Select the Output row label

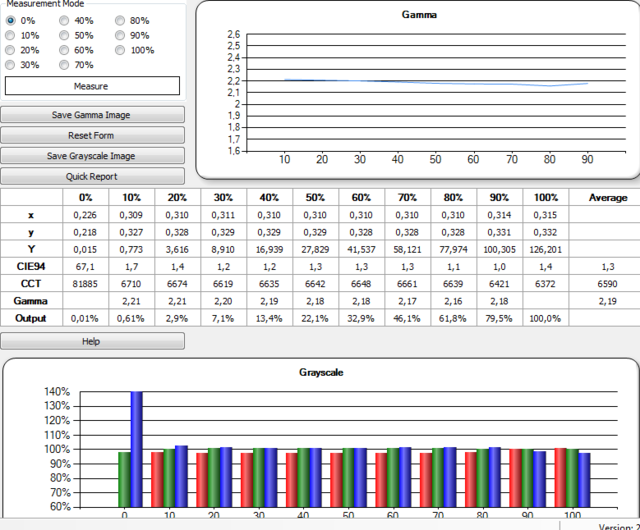coord(31,318)
